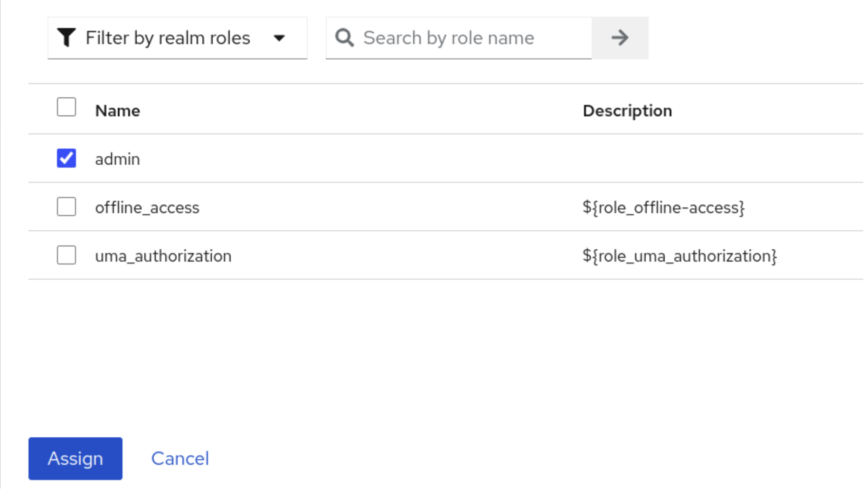The image size is (868, 490).
Task: Tick the uma_authorization role checkbox
Action: click(66, 255)
